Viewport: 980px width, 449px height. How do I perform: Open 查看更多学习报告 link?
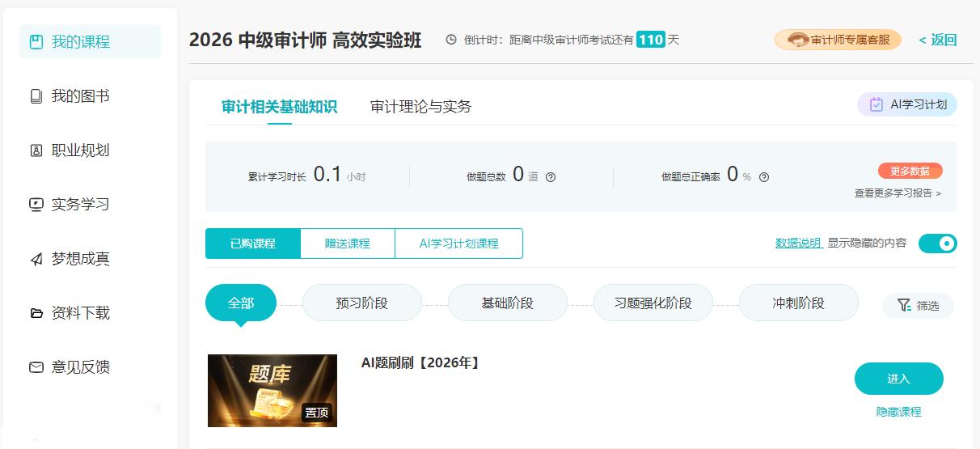[898, 193]
